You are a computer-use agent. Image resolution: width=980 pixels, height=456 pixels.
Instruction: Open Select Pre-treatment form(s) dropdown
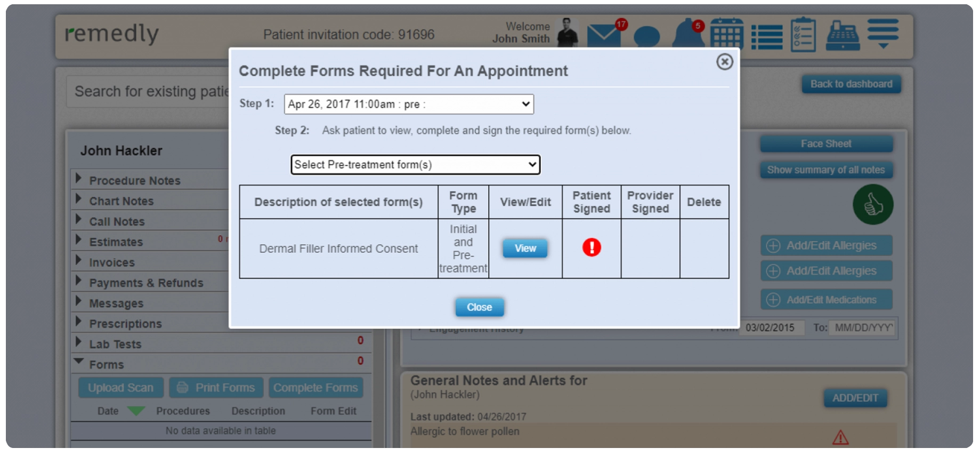[x=415, y=165]
